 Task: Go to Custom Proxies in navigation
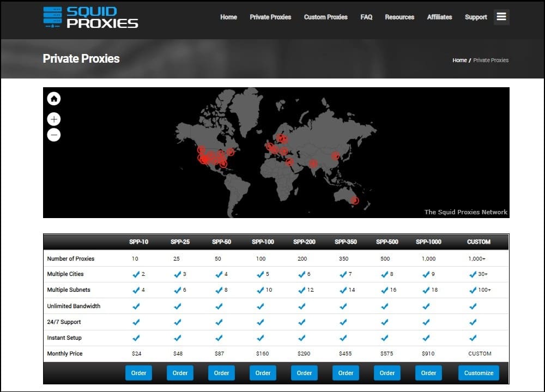pos(326,17)
